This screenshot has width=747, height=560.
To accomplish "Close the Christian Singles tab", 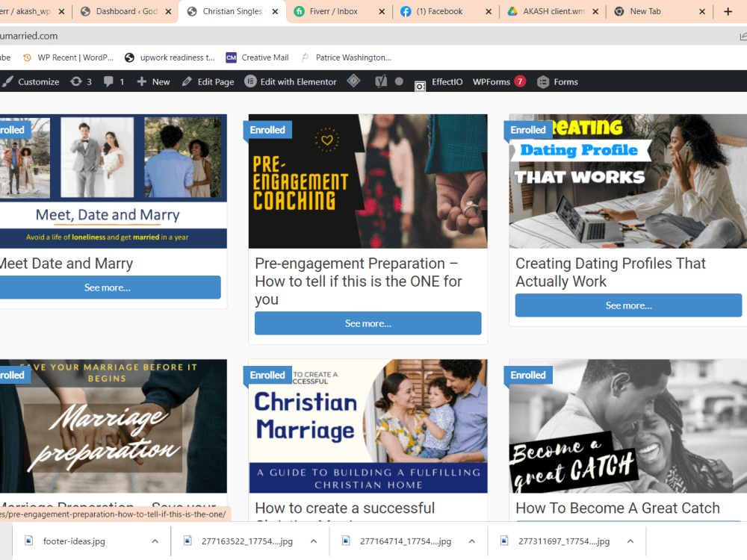I will 275,11.
